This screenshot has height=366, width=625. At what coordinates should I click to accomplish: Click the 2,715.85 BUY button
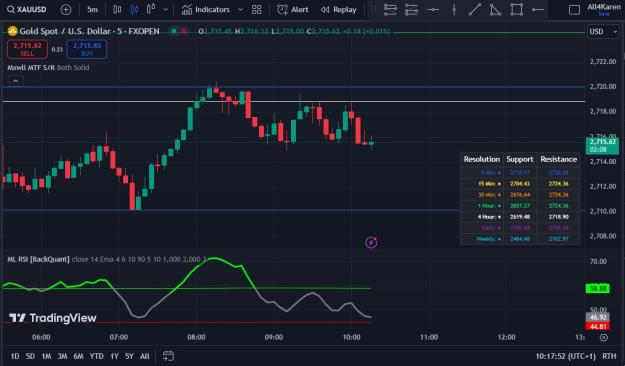pos(87,49)
